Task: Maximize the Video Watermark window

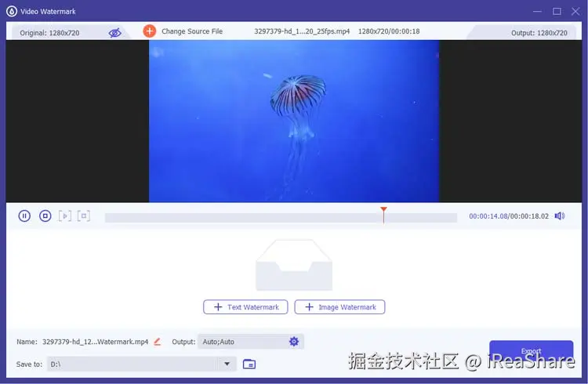Action: (x=557, y=12)
